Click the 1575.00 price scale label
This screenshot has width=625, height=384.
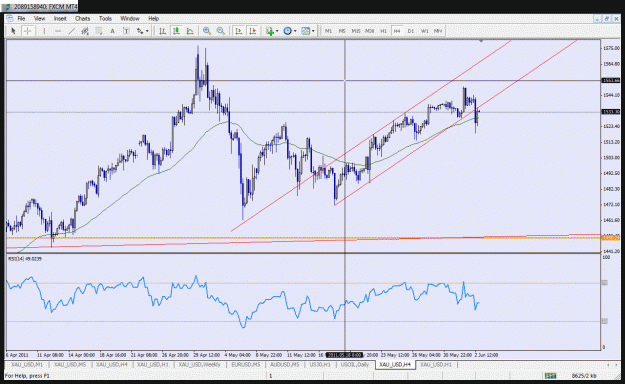611,48
